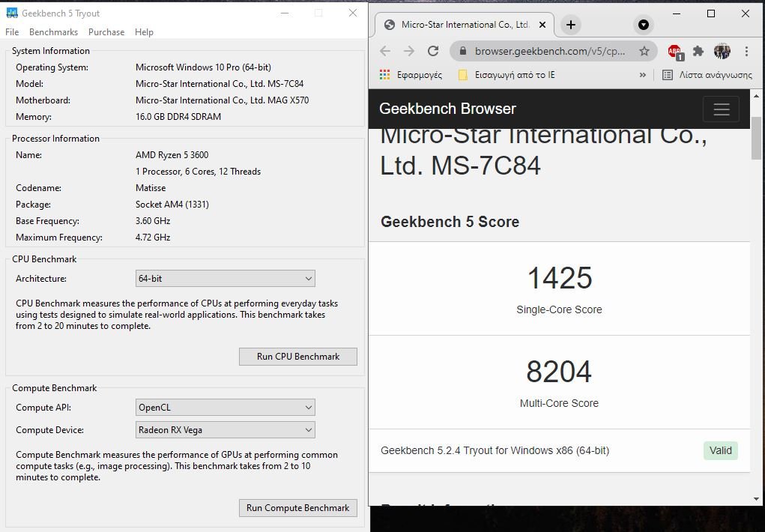Click the MAG X570 motherboard value

tap(222, 100)
